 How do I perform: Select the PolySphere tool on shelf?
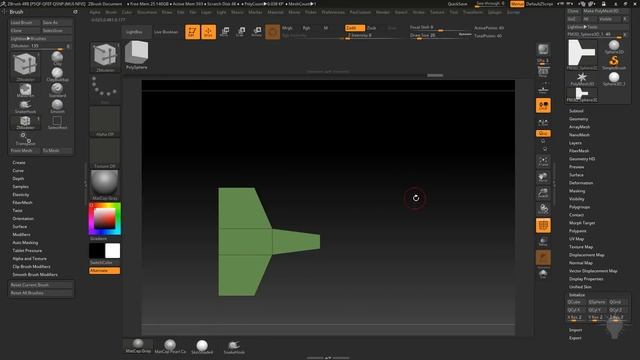click(x=136, y=55)
